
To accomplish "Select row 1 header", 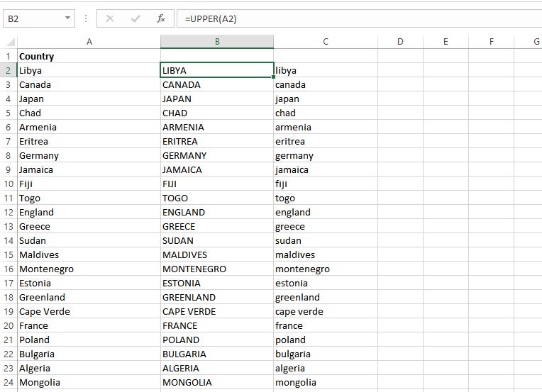I will [9, 56].
